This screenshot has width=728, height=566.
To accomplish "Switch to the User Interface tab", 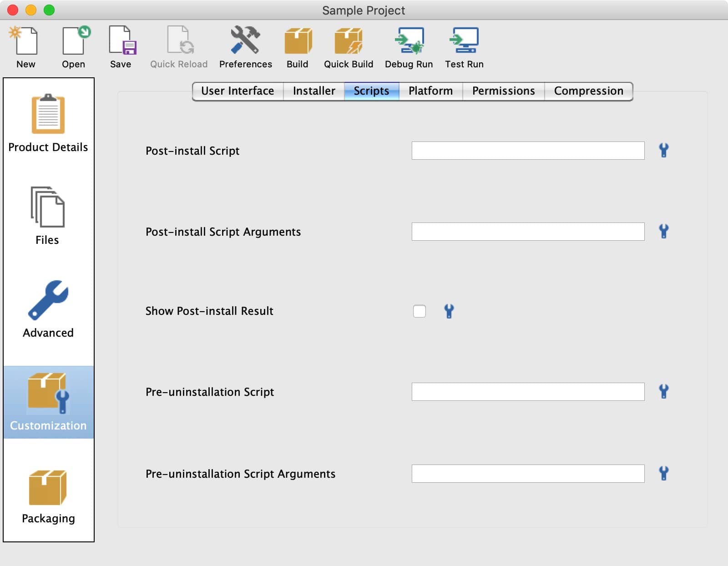I will pos(238,91).
